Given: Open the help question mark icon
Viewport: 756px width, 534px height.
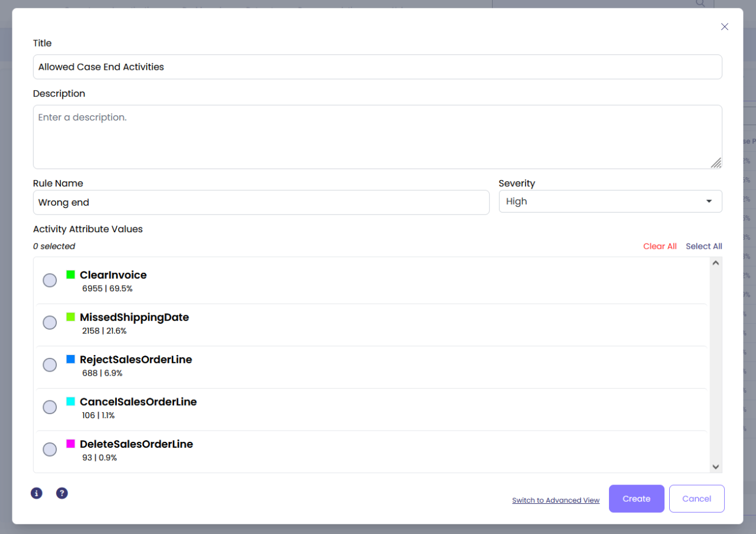Looking at the screenshot, I should 62,493.
